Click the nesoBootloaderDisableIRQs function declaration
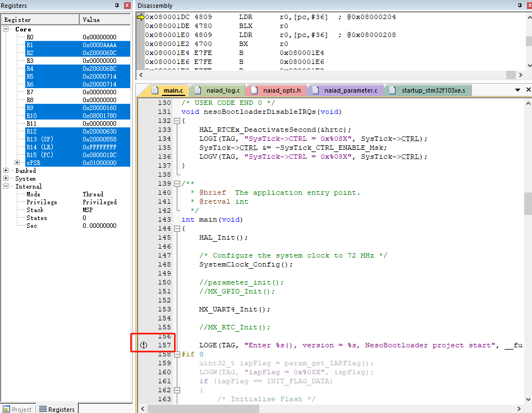This screenshot has height=413, width=532. click(262, 112)
